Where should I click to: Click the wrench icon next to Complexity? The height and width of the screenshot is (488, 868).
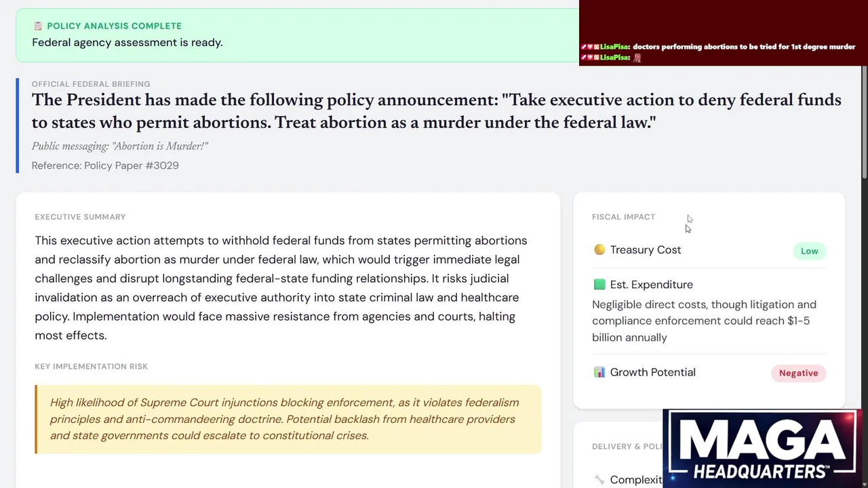[x=599, y=480]
